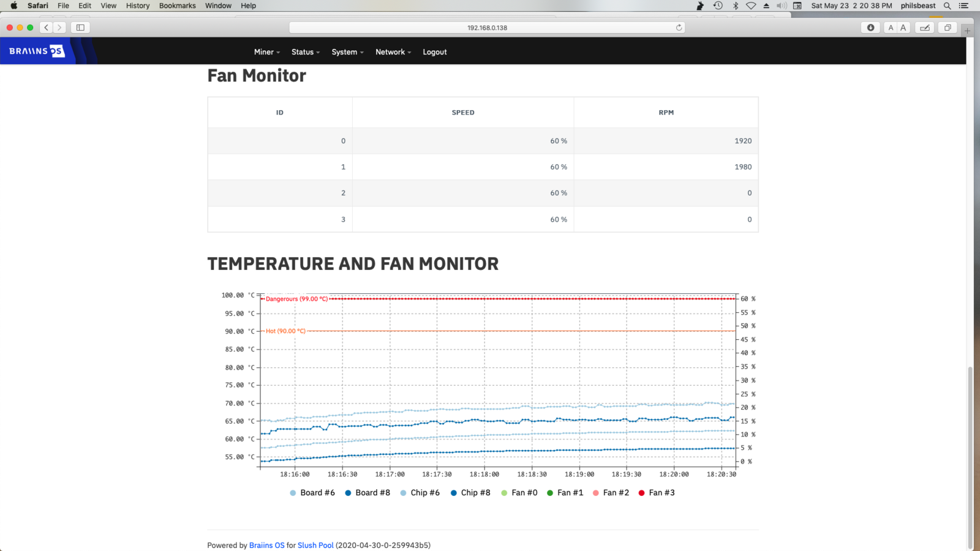Toggle Chip #6 legend series
Viewport: 980px width, 551px height.
(x=420, y=493)
